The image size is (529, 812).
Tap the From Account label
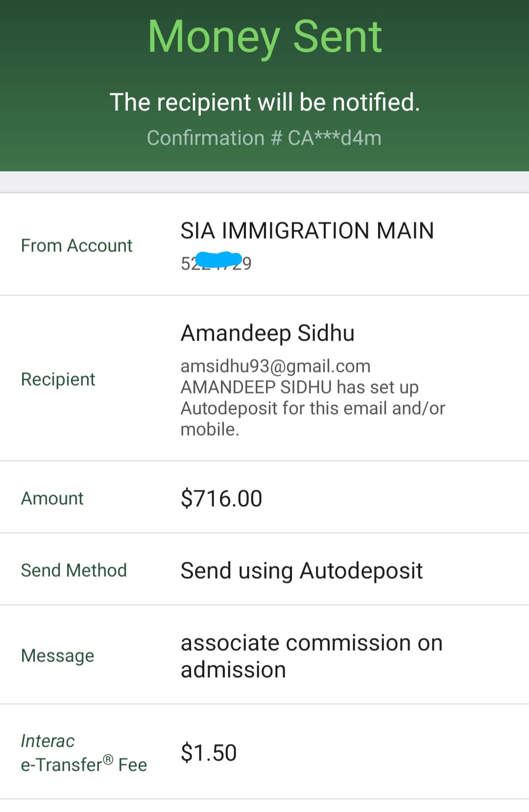(76, 246)
